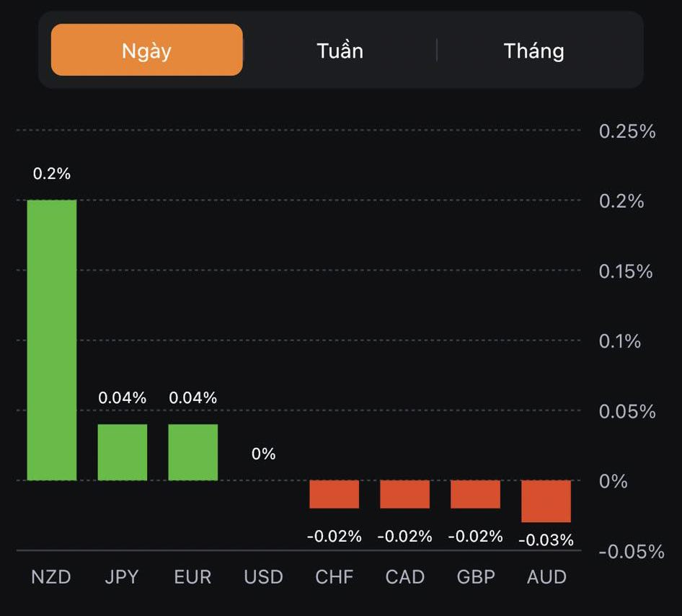The image size is (682, 616).
Task: Click the red CHF bar
Action: (x=335, y=494)
